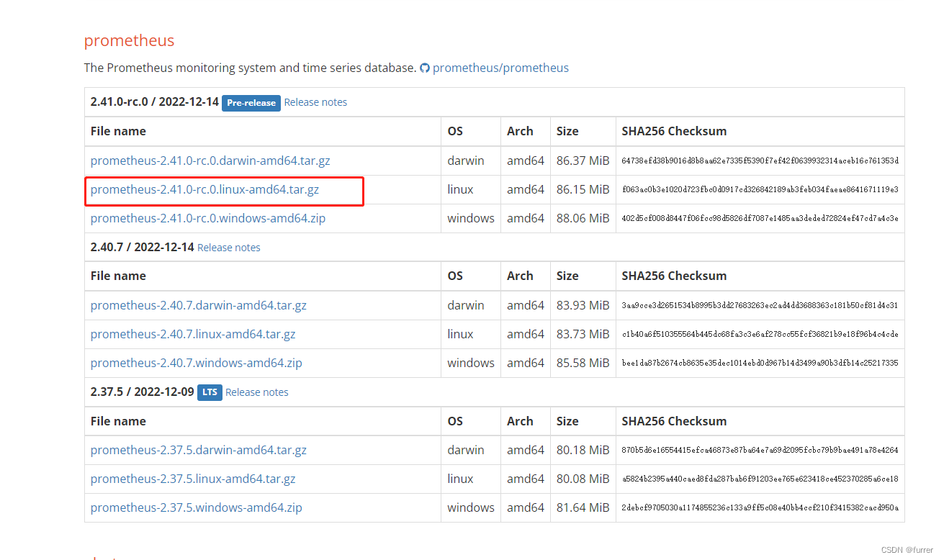Download prometheus-2.40.7.windows-amd64.zip
This screenshot has height=560, width=944.
[197, 363]
